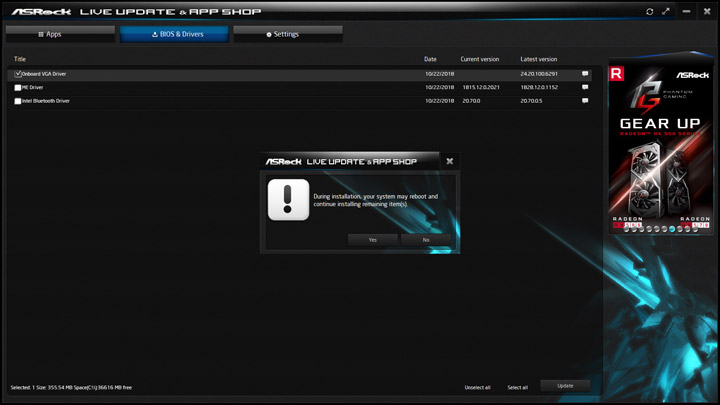Viewport: 720px width, 405px height.
Task: Click latest version 24.20.100.6291
Action: pyautogui.click(x=539, y=73)
